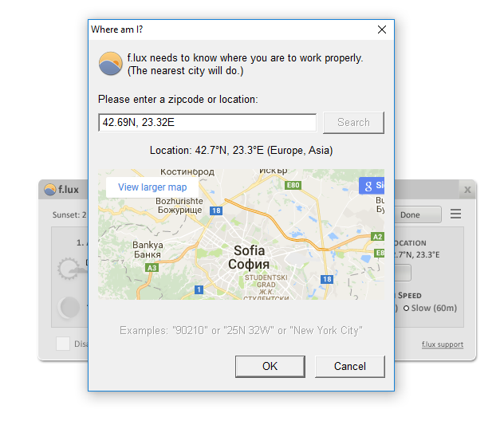504x421 pixels.
Task: Click the Examples hint text
Action: [x=241, y=330]
